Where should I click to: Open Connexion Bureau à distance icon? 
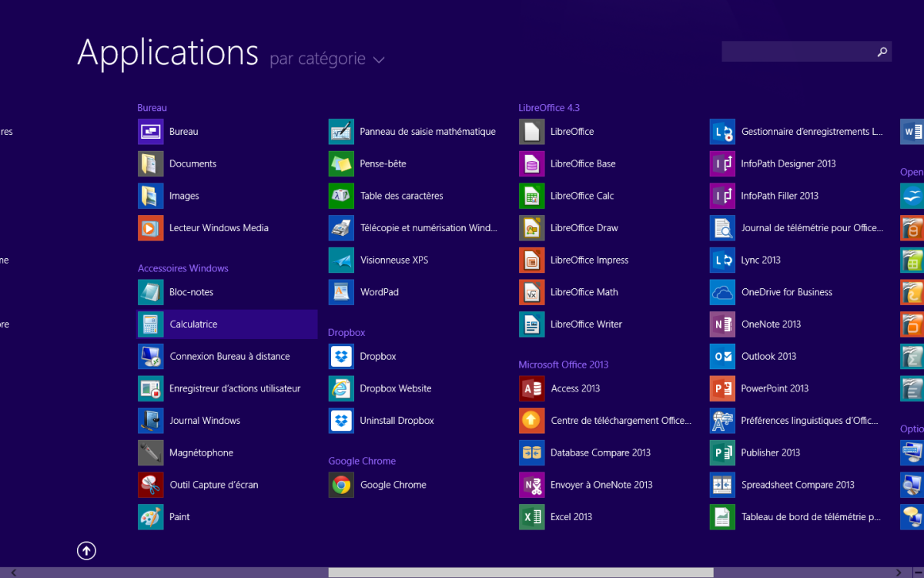(x=151, y=357)
